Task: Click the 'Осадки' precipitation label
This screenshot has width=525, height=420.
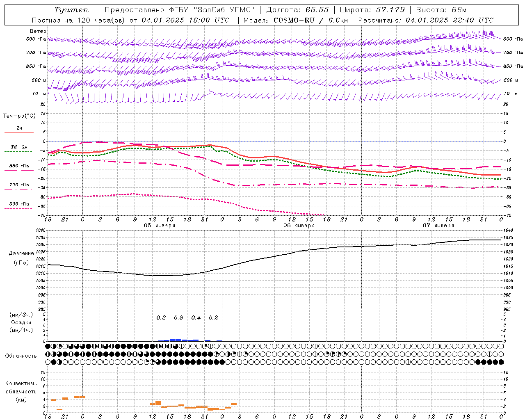Action: (x=21, y=322)
